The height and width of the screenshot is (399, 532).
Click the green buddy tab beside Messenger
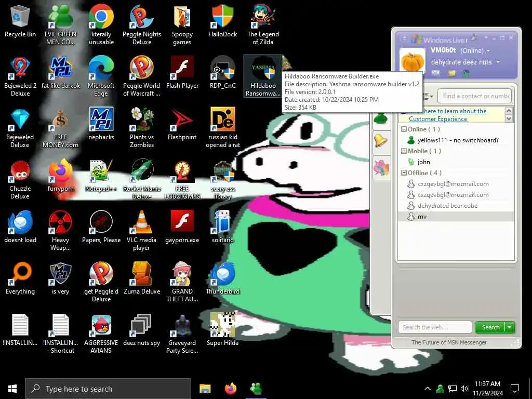tap(380, 118)
